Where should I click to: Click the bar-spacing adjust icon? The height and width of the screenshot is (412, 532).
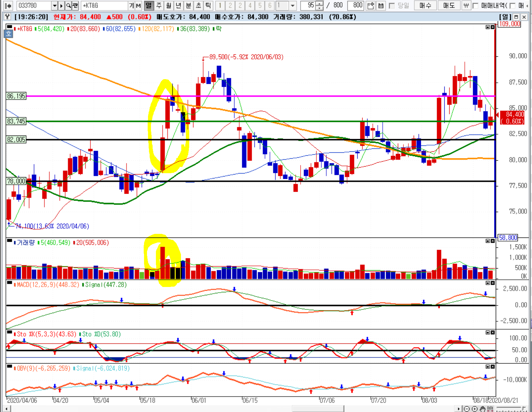(490, 409)
